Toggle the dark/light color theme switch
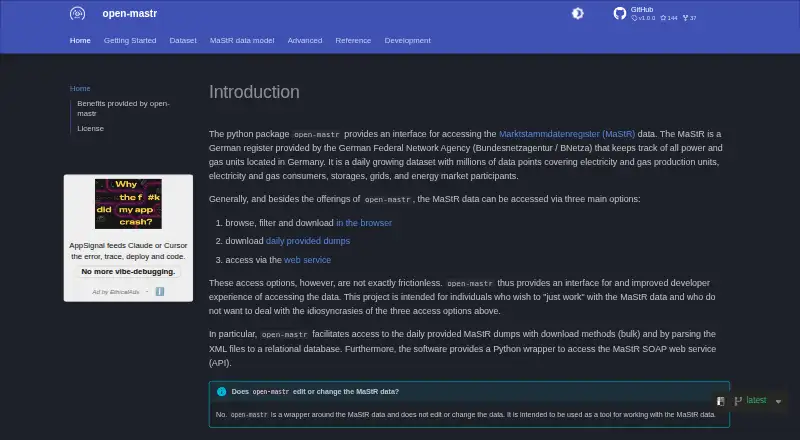800x440 pixels. tap(578, 13)
